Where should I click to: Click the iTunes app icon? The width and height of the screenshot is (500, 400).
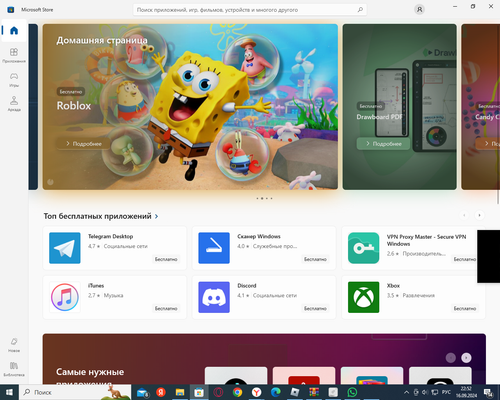(65, 297)
